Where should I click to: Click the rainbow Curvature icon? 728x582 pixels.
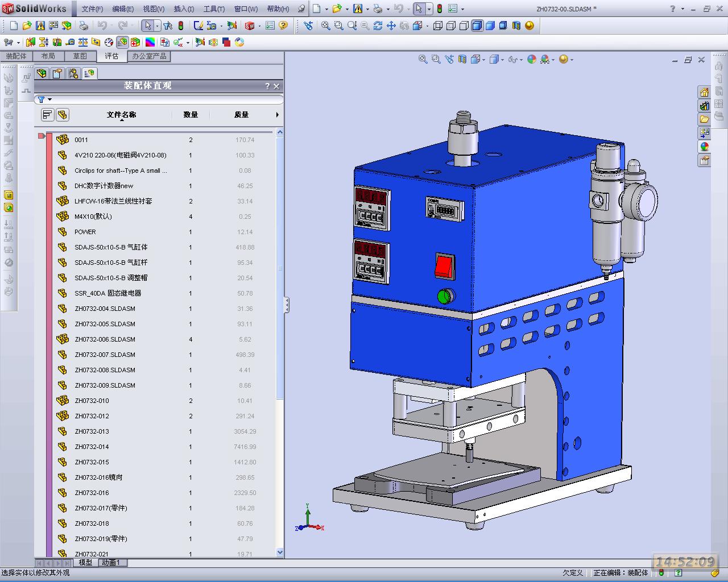[x=150, y=42]
